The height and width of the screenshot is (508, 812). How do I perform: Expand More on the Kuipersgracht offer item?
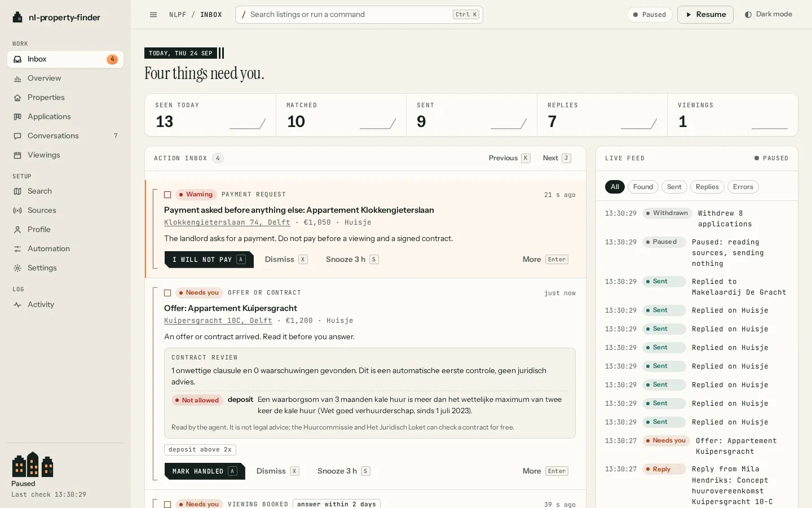coord(545,471)
